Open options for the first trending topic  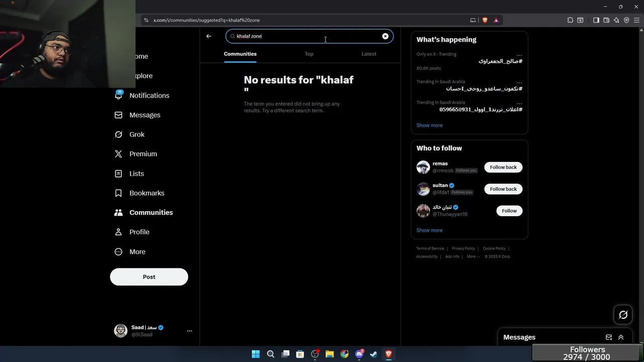pyautogui.click(x=519, y=54)
